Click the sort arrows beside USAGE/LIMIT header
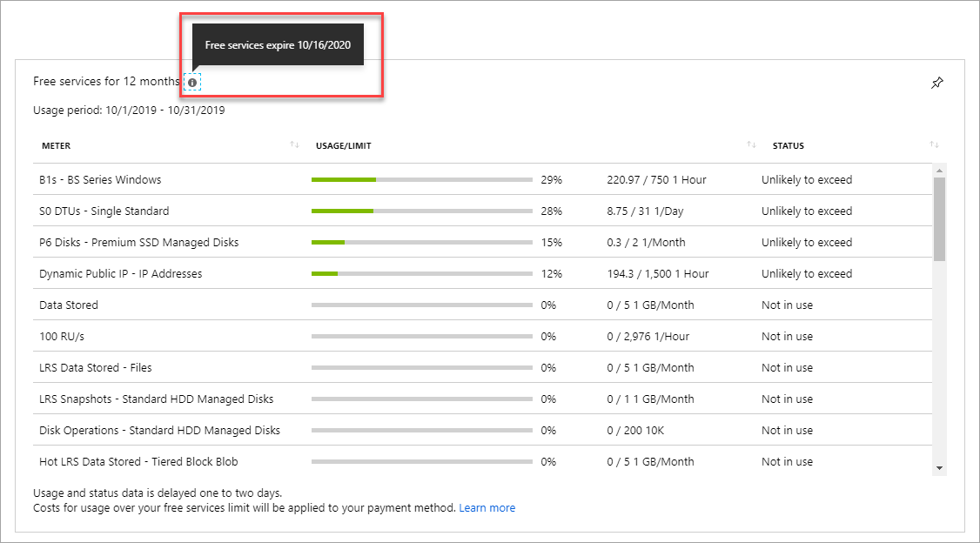 coord(751,145)
